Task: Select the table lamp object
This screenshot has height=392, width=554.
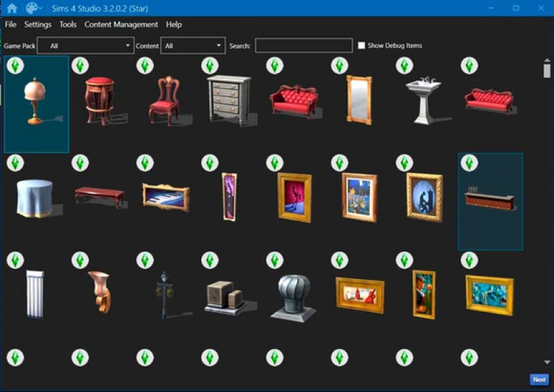Action: [35, 100]
